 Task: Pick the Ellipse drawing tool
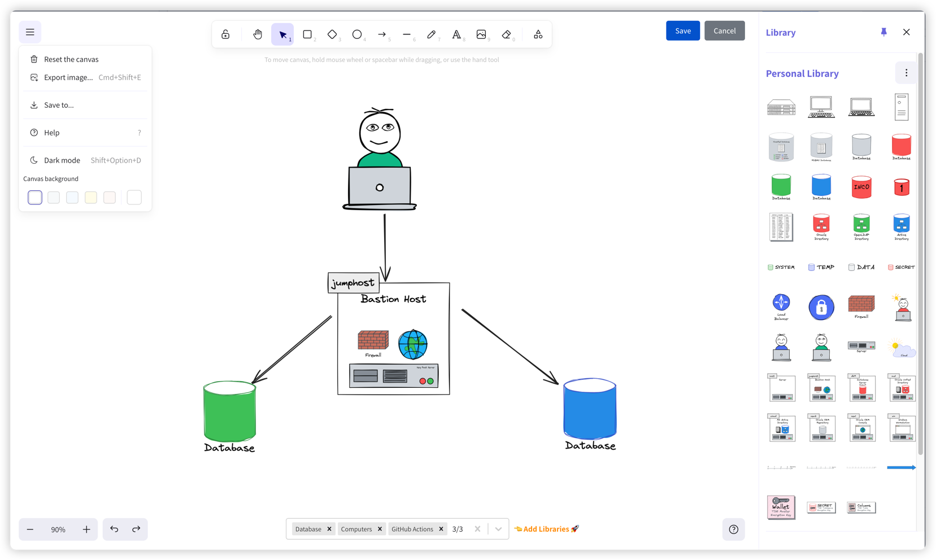click(x=358, y=34)
